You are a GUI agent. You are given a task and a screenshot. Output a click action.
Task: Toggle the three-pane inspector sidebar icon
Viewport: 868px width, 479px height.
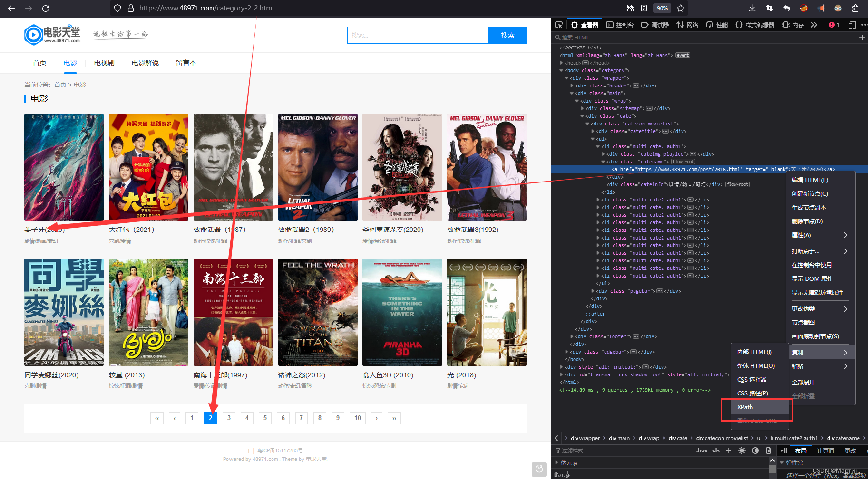(x=783, y=450)
